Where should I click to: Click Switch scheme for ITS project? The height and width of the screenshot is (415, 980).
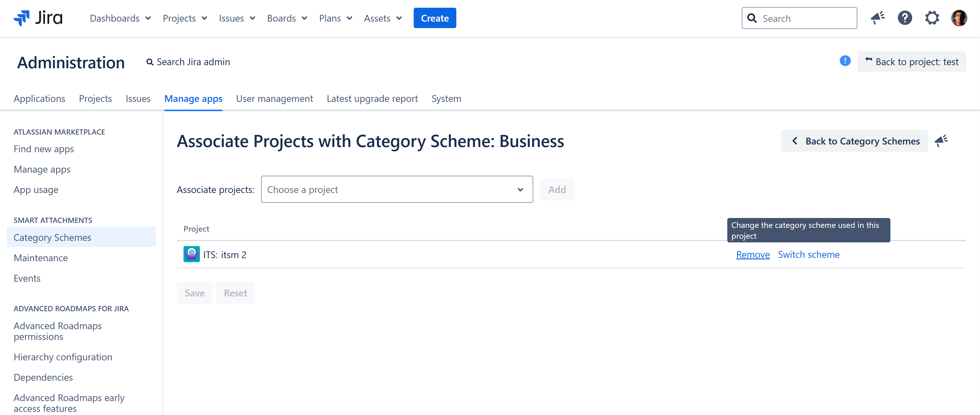[809, 254]
